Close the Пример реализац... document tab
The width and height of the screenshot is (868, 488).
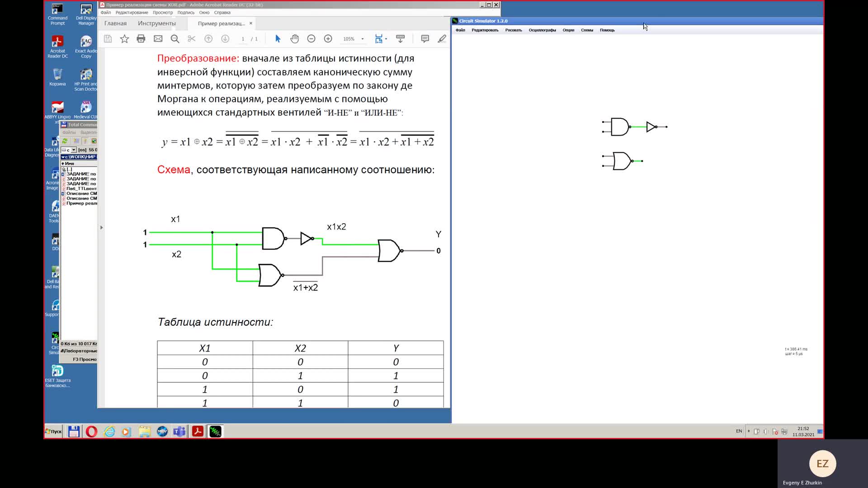(251, 23)
